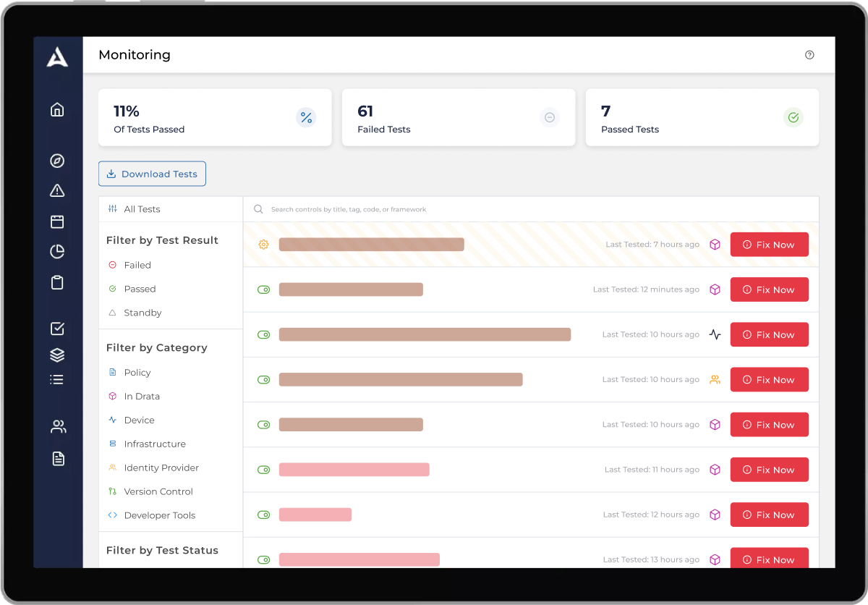
Task: Click the Filter by Category heading
Action: (x=157, y=347)
